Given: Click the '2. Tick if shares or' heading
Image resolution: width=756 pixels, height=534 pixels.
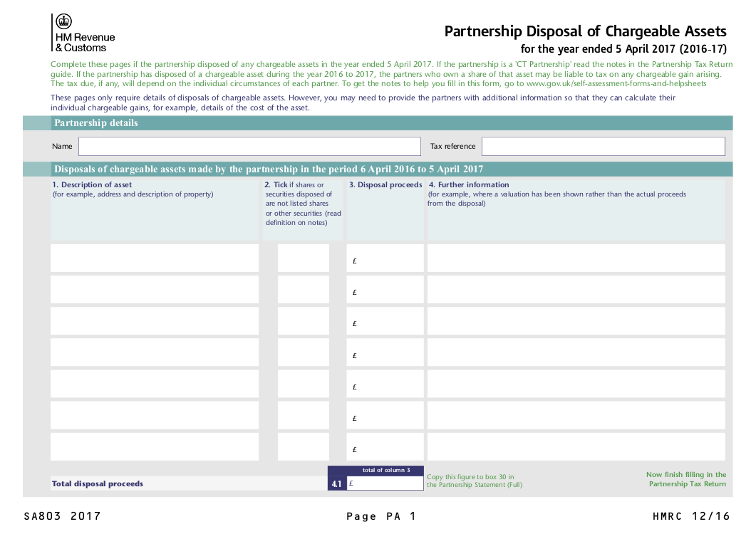Looking at the screenshot, I should (294, 184).
